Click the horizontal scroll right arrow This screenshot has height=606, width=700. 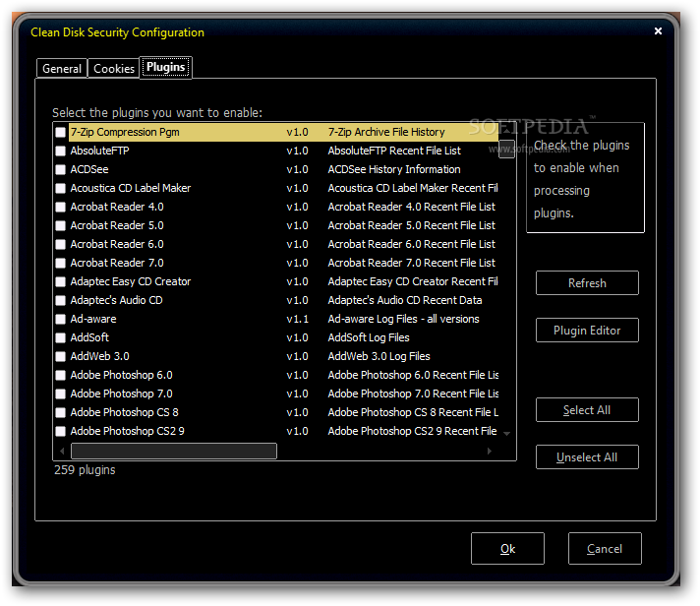pyautogui.click(x=490, y=451)
